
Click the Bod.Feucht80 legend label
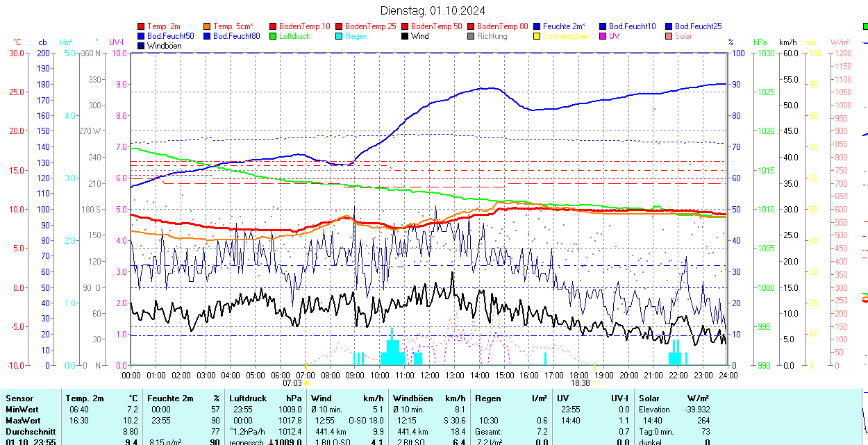coord(236,36)
